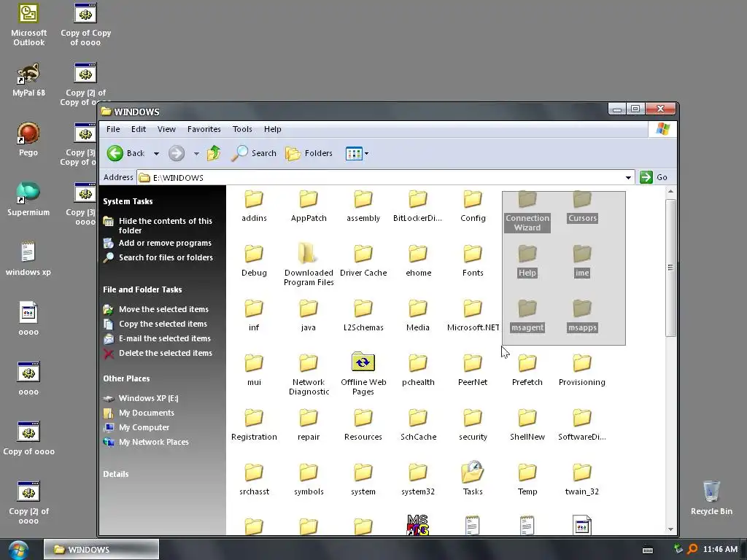Click the Forward arrow button
This screenshot has width=747, height=560.
177,153
